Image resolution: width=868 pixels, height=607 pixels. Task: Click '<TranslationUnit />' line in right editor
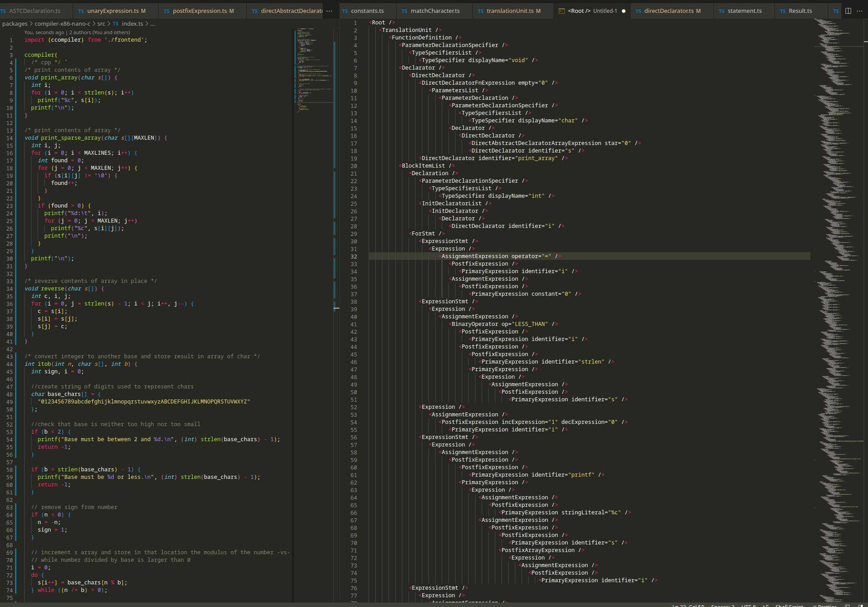[x=410, y=30]
